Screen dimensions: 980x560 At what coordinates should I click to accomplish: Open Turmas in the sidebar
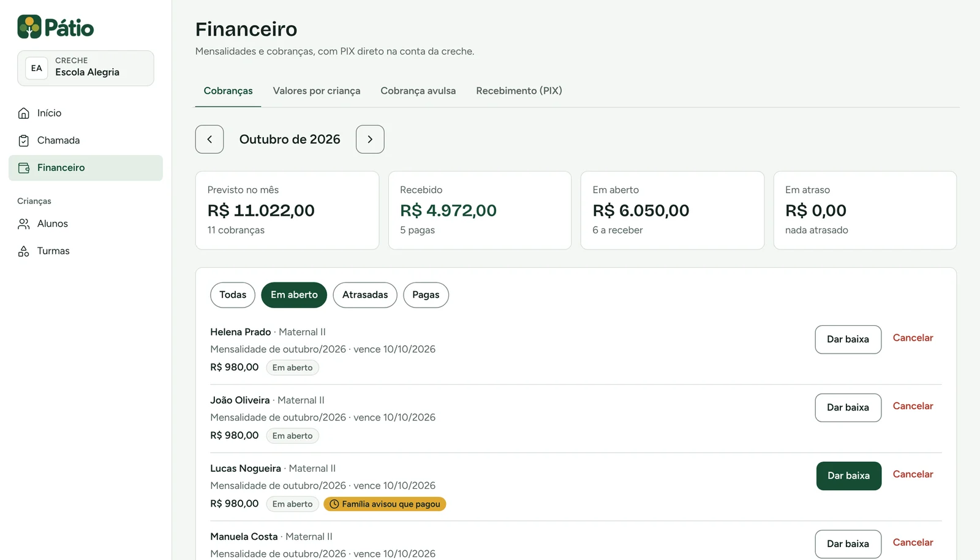point(86,251)
